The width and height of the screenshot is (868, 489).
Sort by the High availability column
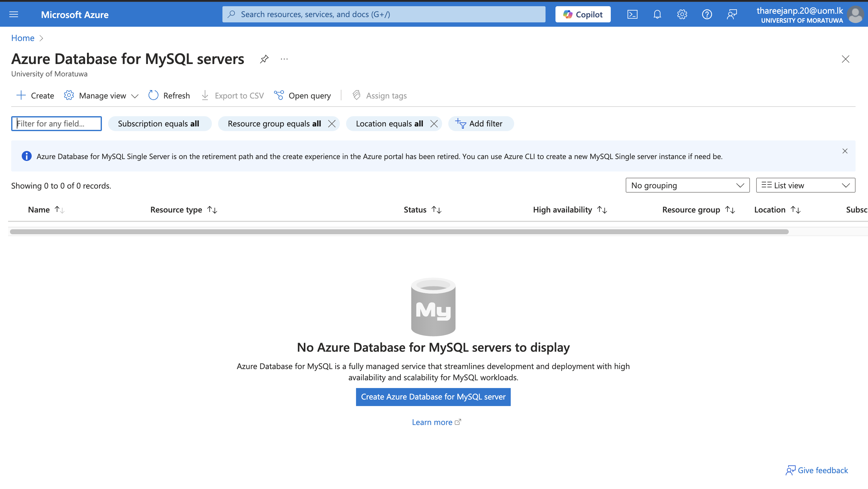point(570,210)
